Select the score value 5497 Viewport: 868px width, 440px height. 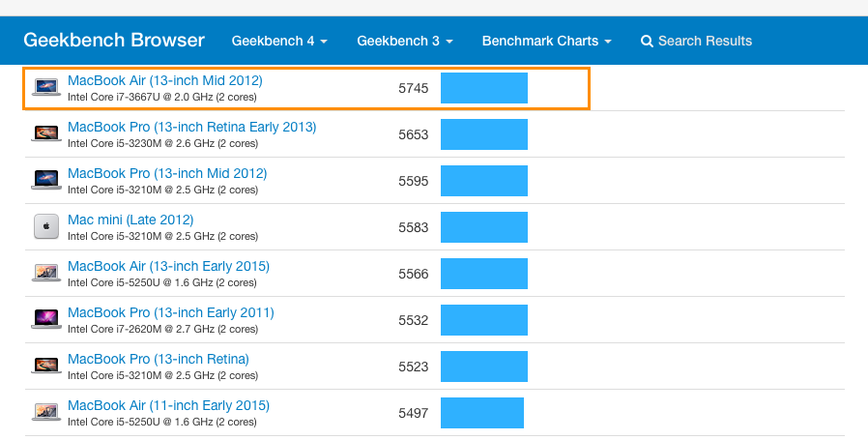coord(414,413)
